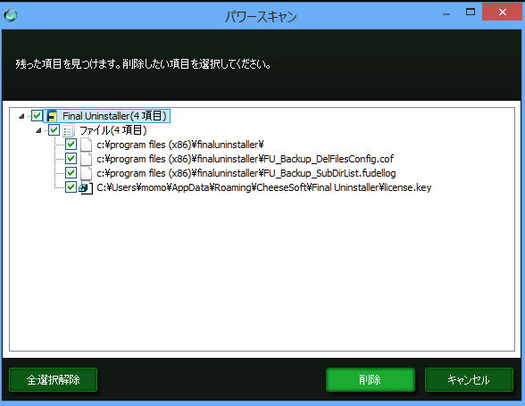
Task: Collapse the Final Uninstaller tree node
Action: [x=22, y=116]
